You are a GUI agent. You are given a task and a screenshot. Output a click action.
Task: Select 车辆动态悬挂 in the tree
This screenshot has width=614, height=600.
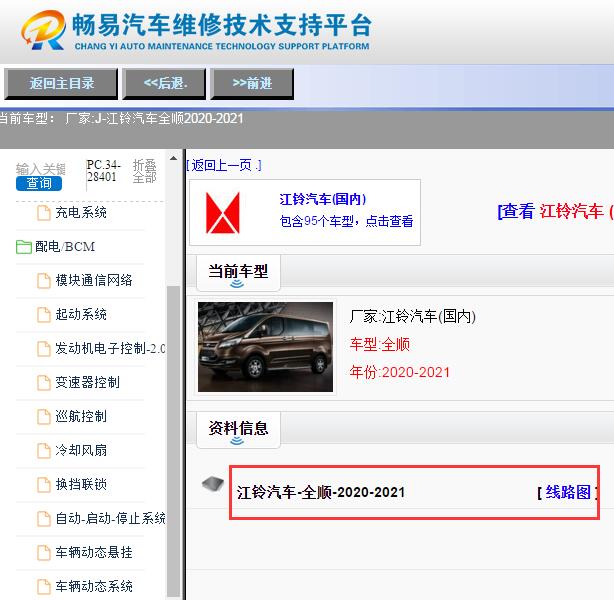[x=94, y=553]
